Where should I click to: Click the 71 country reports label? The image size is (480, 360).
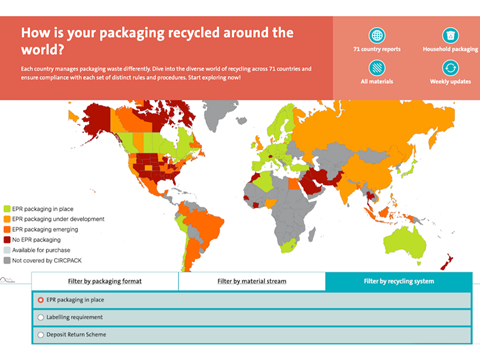377,49
